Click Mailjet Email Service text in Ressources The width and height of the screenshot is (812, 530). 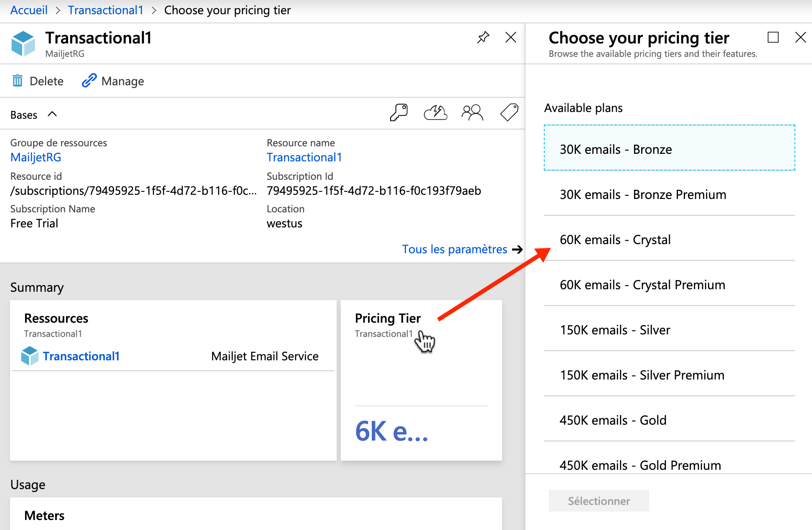pyautogui.click(x=265, y=356)
